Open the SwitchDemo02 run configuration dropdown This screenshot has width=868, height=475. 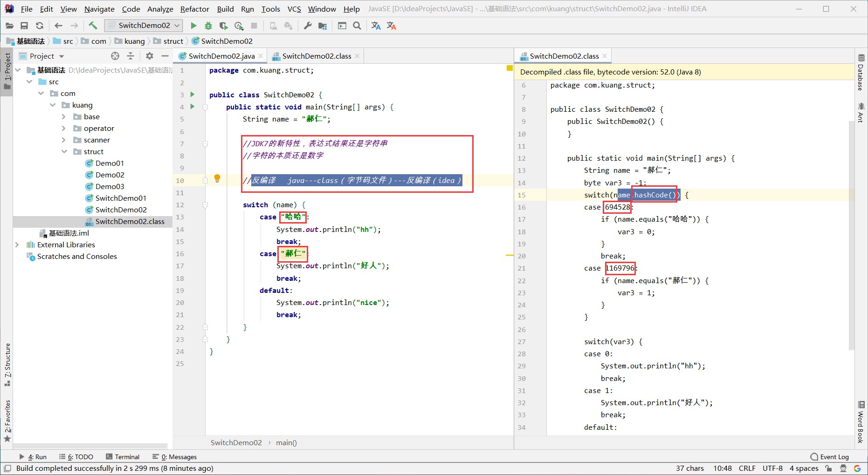pos(144,26)
